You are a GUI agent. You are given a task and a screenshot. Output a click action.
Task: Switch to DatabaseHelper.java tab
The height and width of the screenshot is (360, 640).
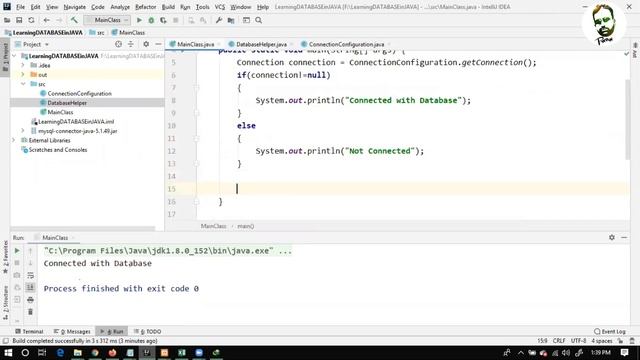pos(261,44)
